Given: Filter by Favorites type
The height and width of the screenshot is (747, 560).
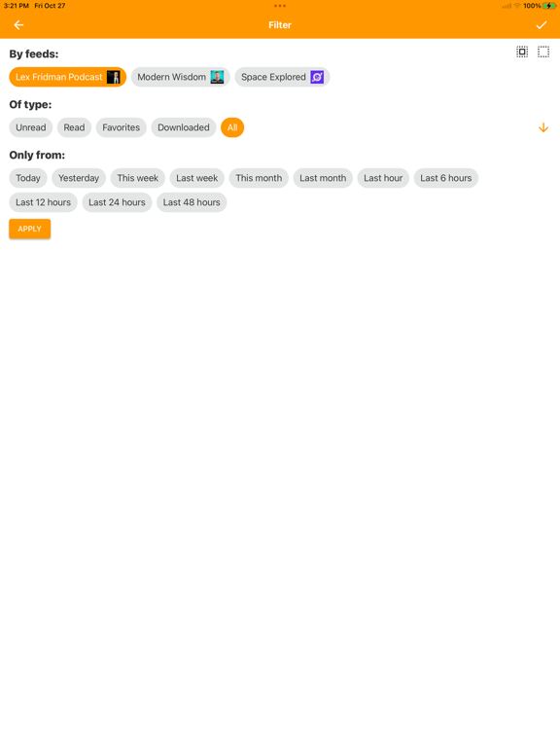Looking at the screenshot, I should 121,127.
